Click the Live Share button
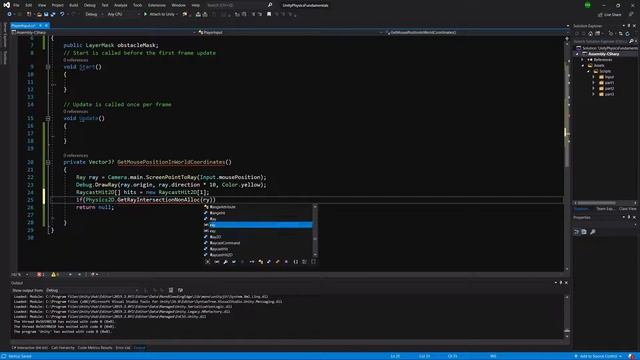Image resolution: width=640 pixels, height=360 pixels. [x=609, y=15]
